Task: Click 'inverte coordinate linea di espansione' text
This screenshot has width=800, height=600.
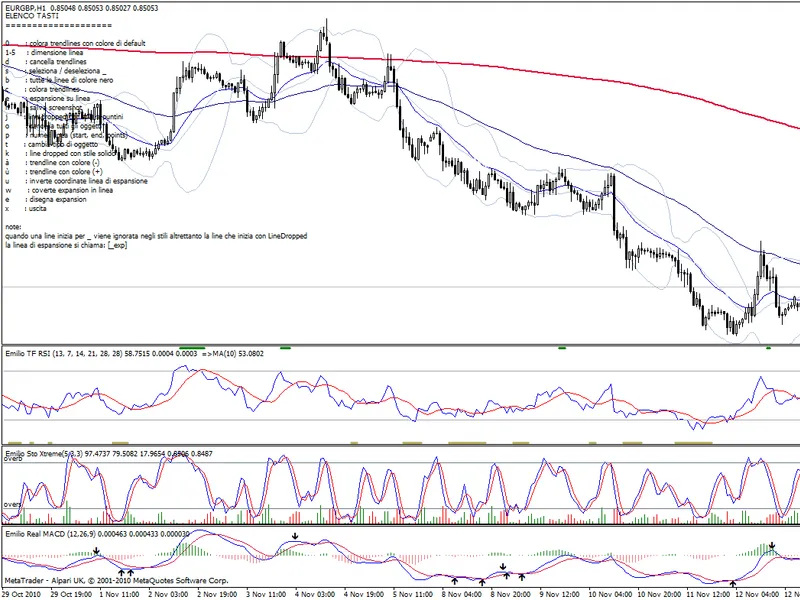Action: tap(89, 181)
